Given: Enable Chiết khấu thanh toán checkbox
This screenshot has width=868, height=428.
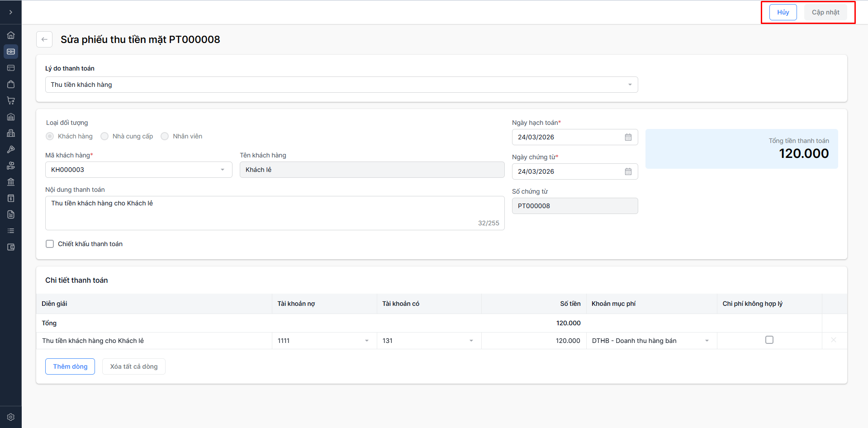Looking at the screenshot, I should (x=50, y=244).
